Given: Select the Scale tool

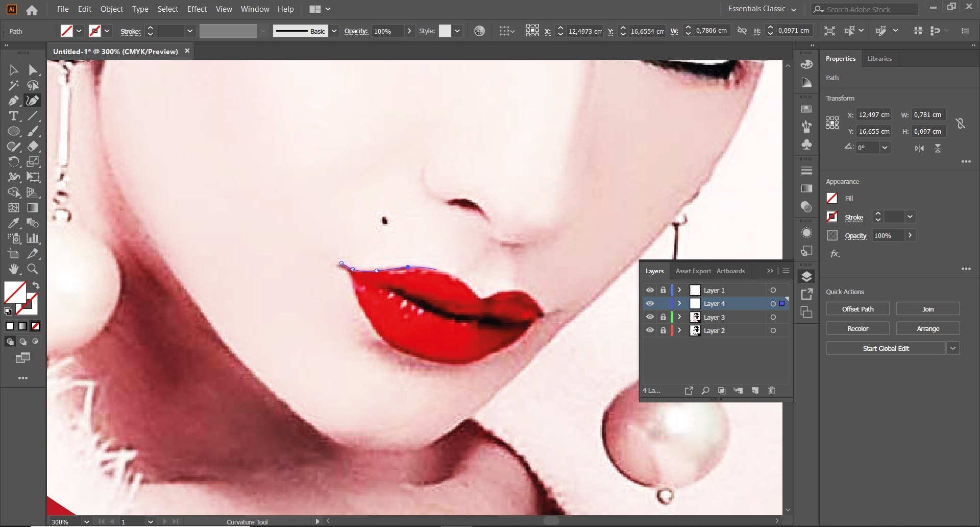Looking at the screenshot, I should point(33,162).
